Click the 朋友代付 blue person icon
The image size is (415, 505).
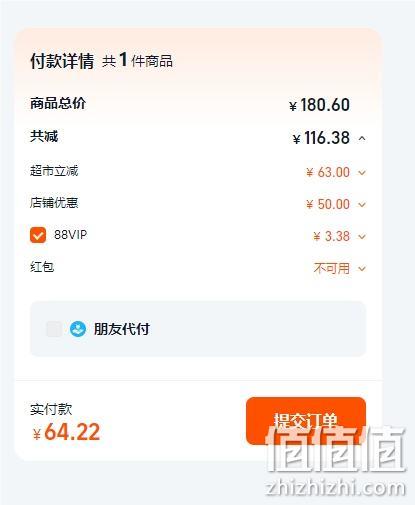(78, 329)
